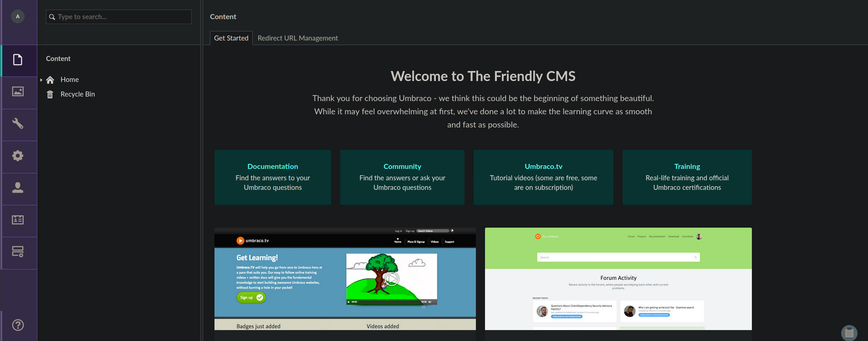Screen dimensions: 868x341
Task: Open the Help question mark icon
Action: (18, 325)
